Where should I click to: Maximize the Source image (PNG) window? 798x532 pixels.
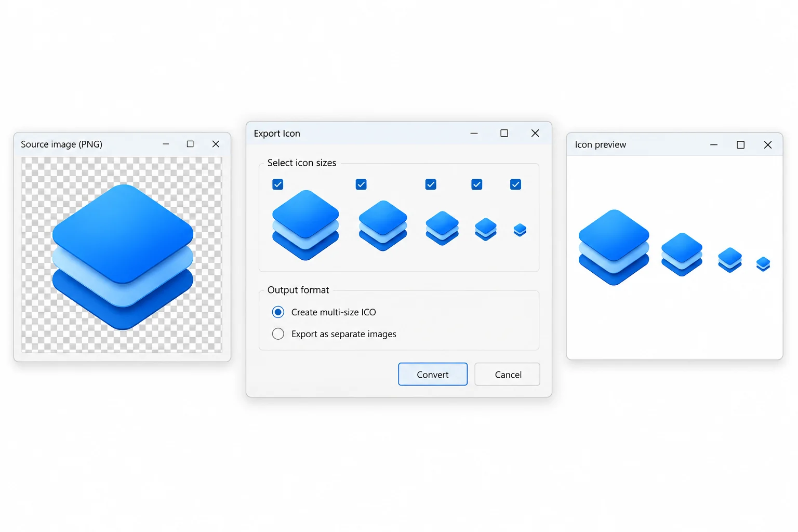(x=190, y=144)
